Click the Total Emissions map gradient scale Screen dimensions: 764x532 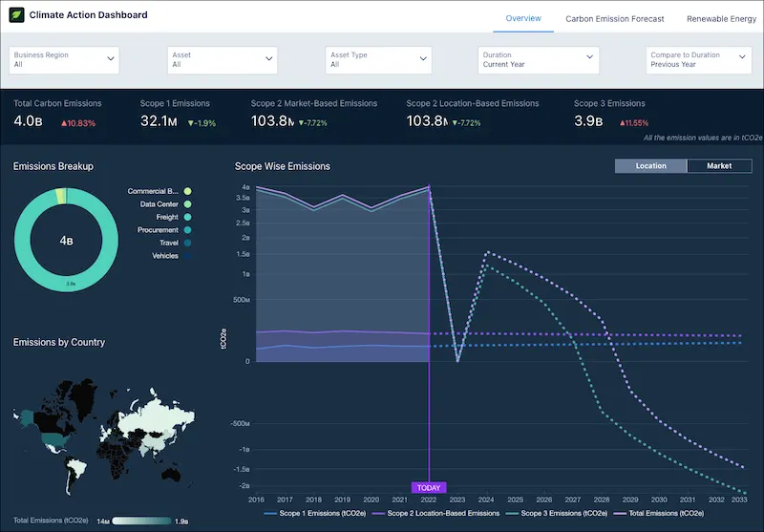pyautogui.click(x=141, y=521)
